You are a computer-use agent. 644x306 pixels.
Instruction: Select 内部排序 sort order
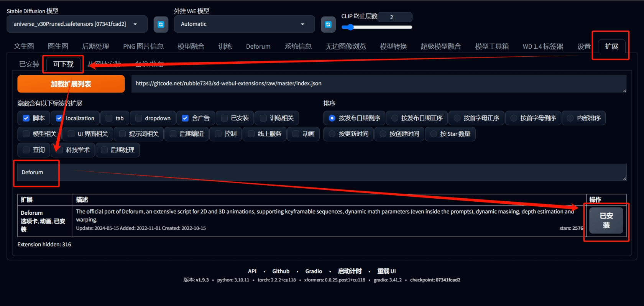click(570, 118)
